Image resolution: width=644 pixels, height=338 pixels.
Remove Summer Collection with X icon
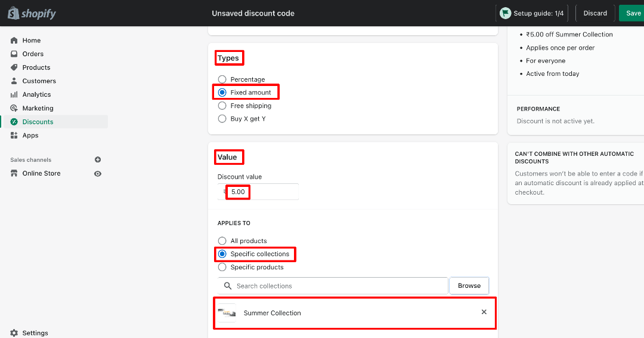pyautogui.click(x=484, y=312)
